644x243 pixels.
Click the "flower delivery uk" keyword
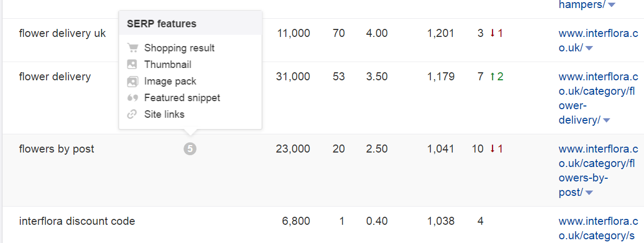(x=62, y=34)
